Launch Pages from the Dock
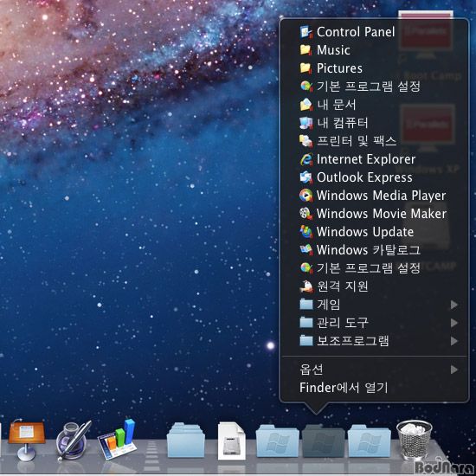The width and height of the screenshot is (476, 476). point(74,441)
